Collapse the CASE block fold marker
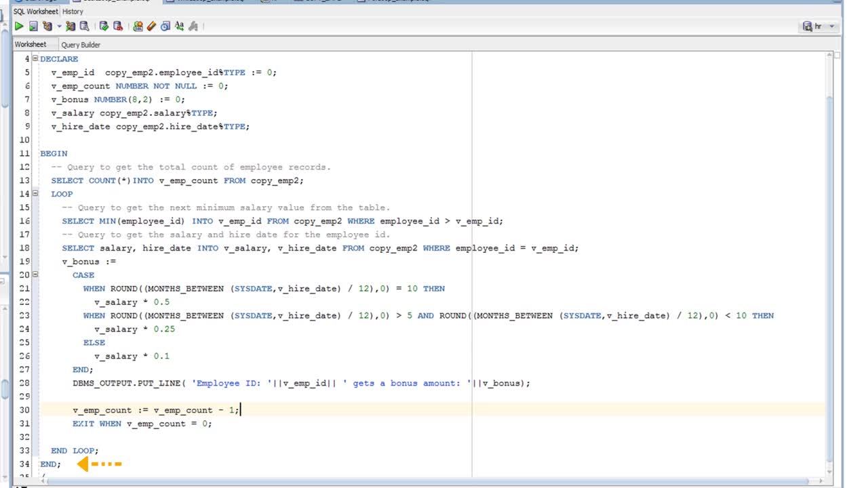The image size is (868, 488). click(x=35, y=275)
